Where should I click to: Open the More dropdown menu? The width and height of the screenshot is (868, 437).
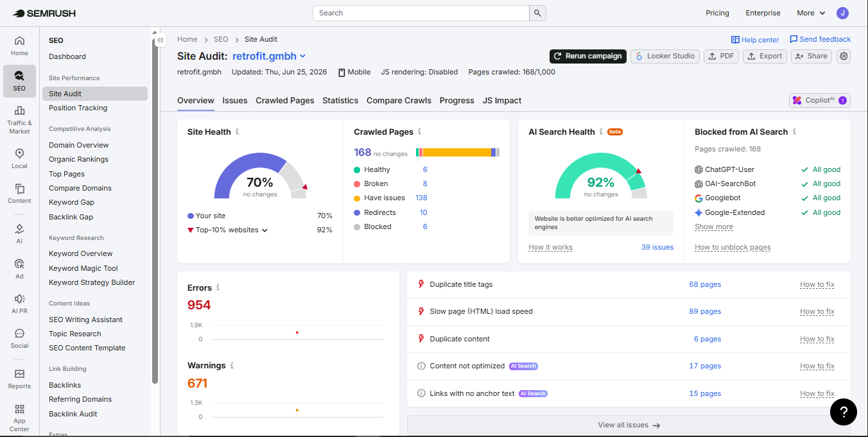point(810,13)
